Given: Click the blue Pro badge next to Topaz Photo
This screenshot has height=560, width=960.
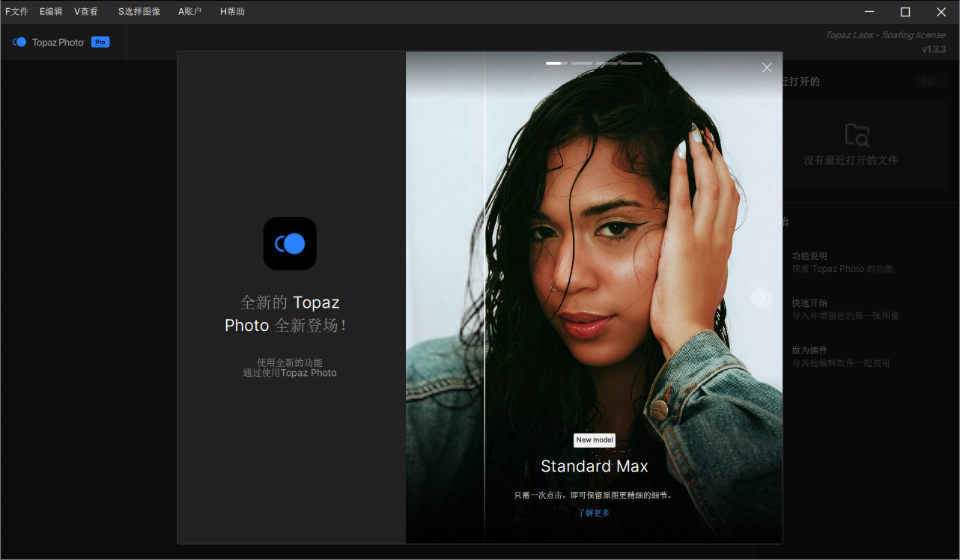Looking at the screenshot, I should (x=100, y=42).
